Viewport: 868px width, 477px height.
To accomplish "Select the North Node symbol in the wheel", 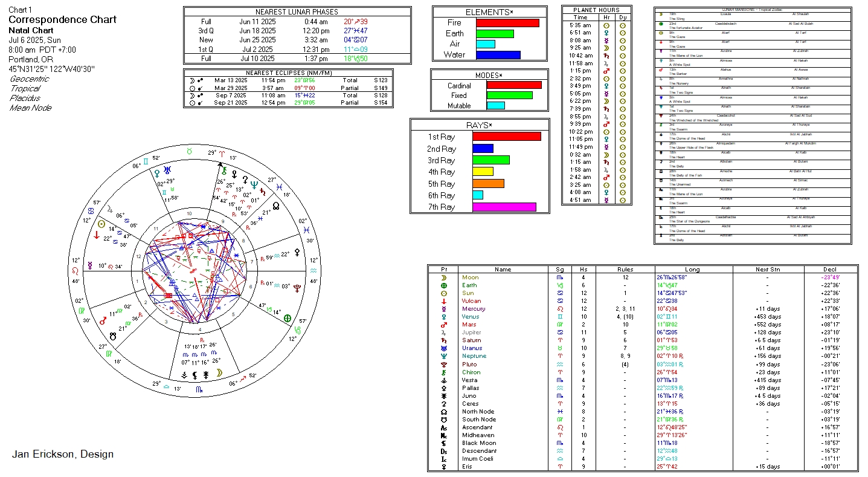I will (276, 206).
